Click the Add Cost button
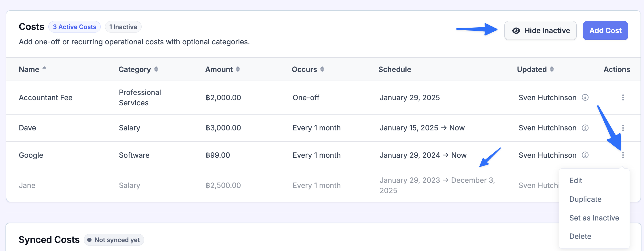This screenshot has width=644, height=251. (605, 31)
